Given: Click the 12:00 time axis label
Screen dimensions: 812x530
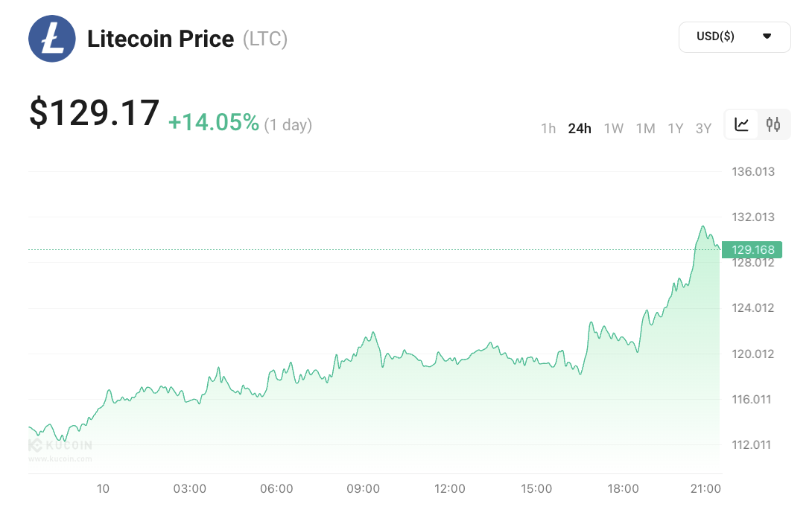Looking at the screenshot, I should click(x=450, y=489).
